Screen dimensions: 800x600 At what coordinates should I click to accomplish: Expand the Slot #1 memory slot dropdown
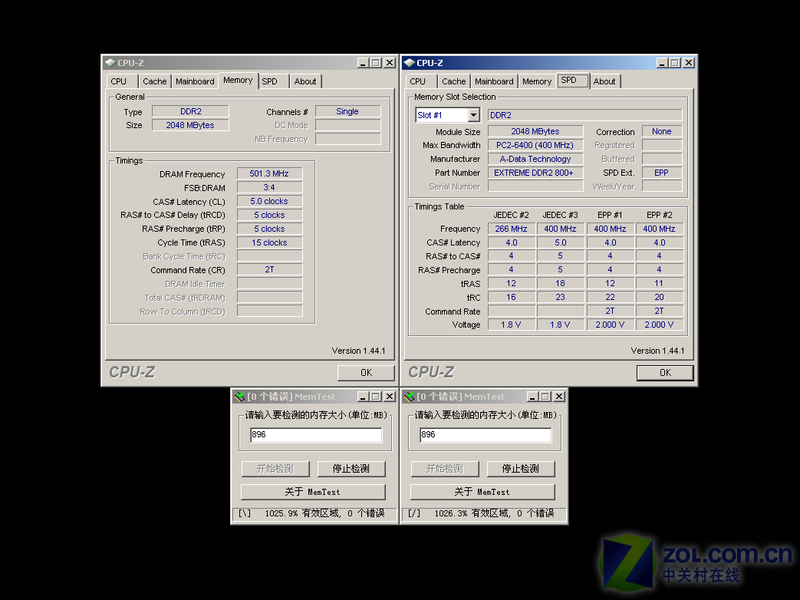[474, 115]
